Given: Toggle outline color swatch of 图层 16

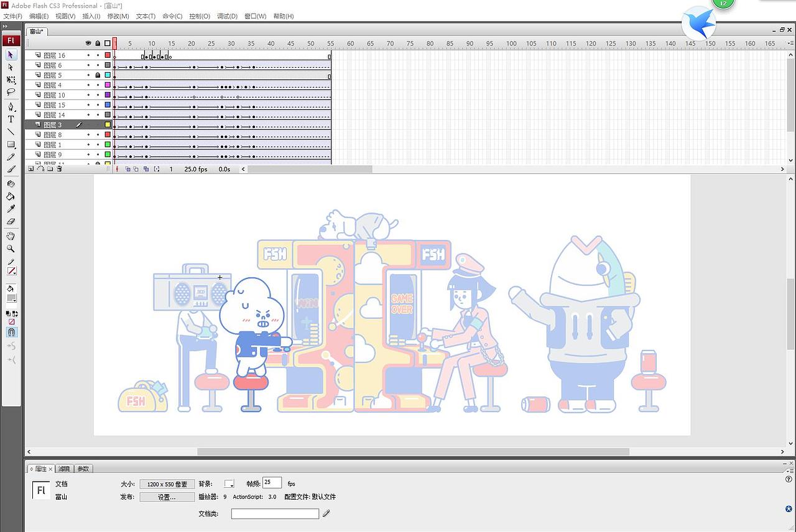Looking at the screenshot, I should (108, 55).
